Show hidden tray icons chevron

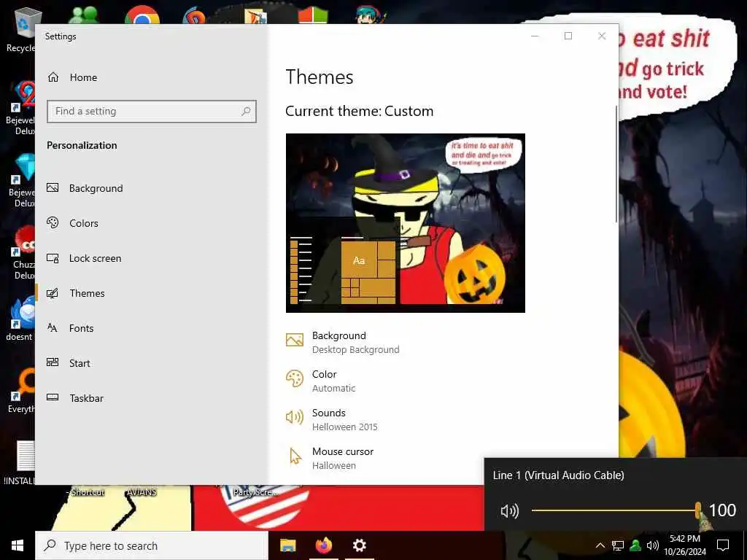coord(600,545)
